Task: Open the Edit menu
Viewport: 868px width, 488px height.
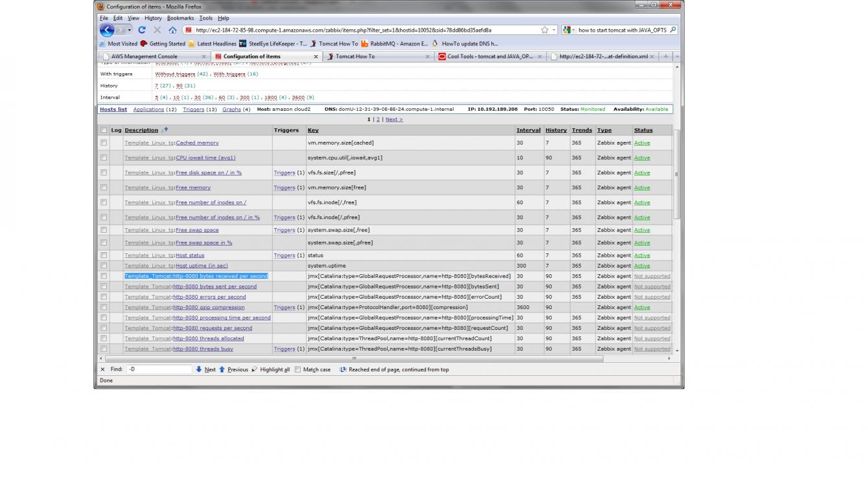Action: (117, 18)
